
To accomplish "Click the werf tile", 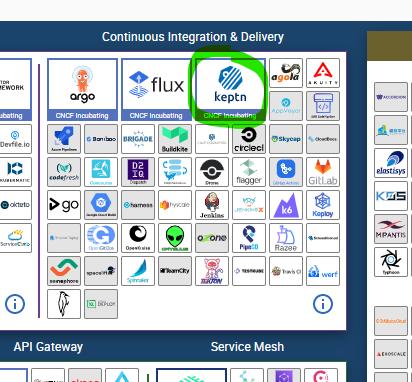I will 323,271.
